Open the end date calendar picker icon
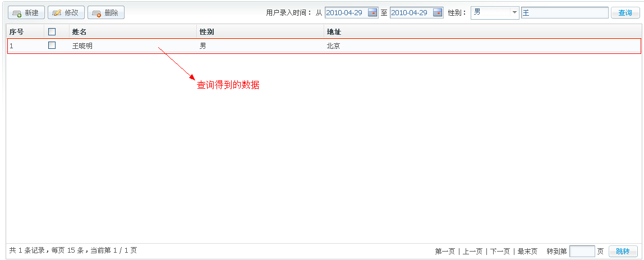 pyautogui.click(x=438, y=13)
